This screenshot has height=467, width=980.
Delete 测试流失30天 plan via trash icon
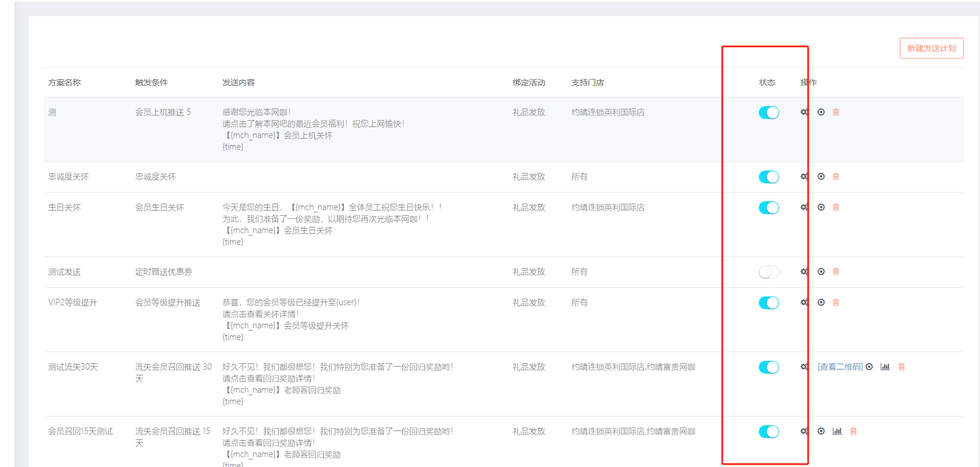tap(902, 367)
